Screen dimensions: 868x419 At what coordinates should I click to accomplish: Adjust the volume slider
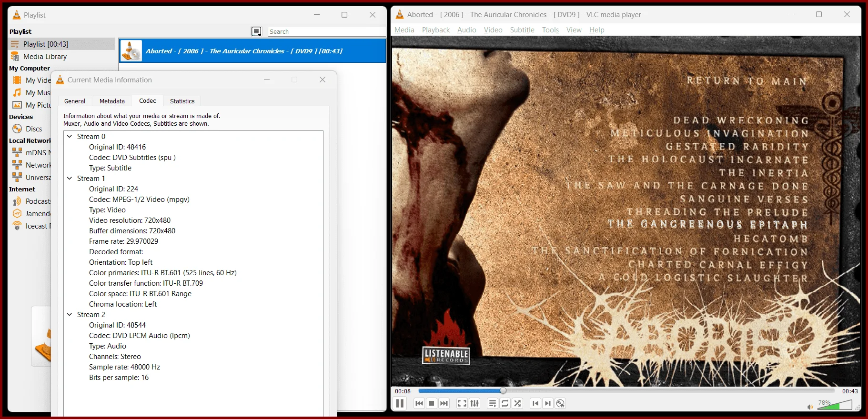click(x=835, y=405)
